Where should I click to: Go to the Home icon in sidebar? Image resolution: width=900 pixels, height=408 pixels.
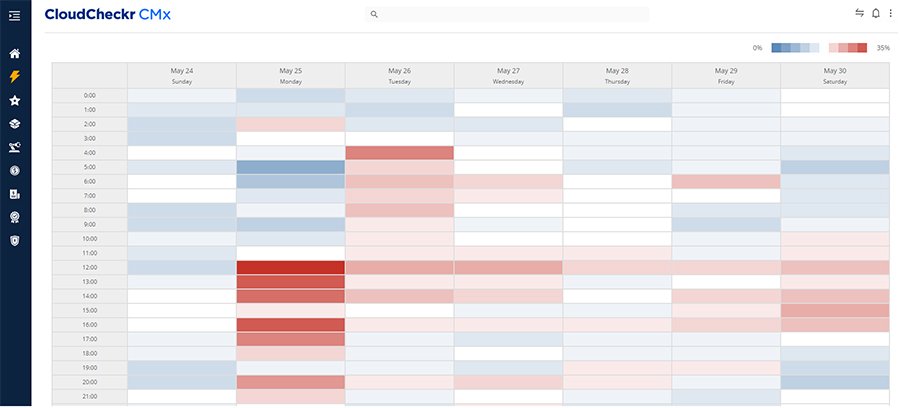pyautogui.click(x=15, y=54)
